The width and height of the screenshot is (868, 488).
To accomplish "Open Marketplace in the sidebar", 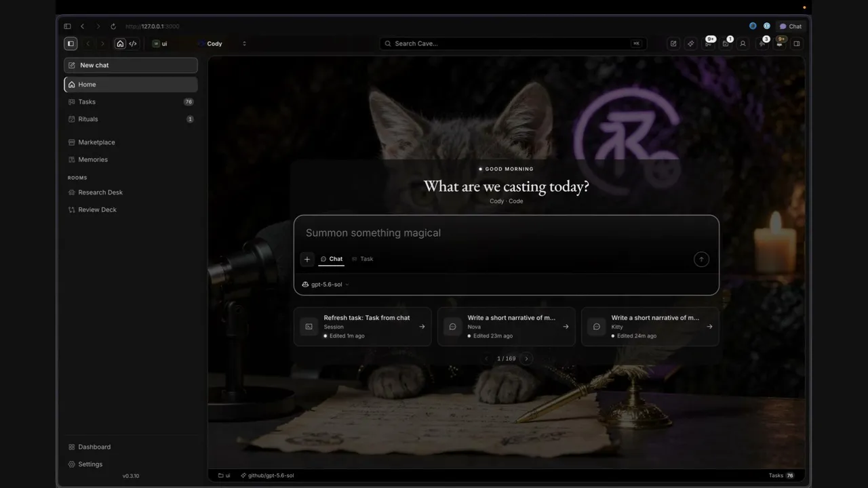I will [131, 142].
